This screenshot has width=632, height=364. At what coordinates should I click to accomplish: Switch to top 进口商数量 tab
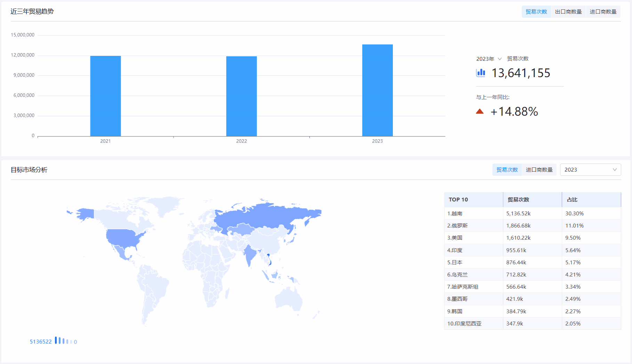point(603,12)
